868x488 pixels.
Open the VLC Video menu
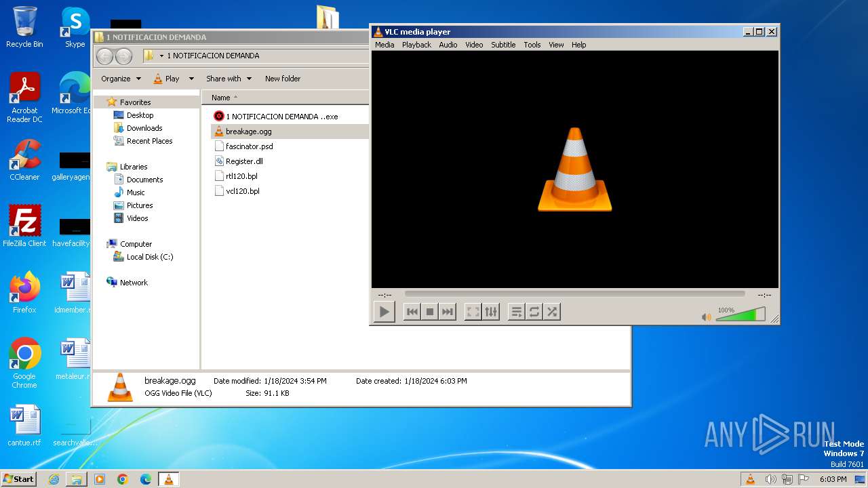(474, 45)
